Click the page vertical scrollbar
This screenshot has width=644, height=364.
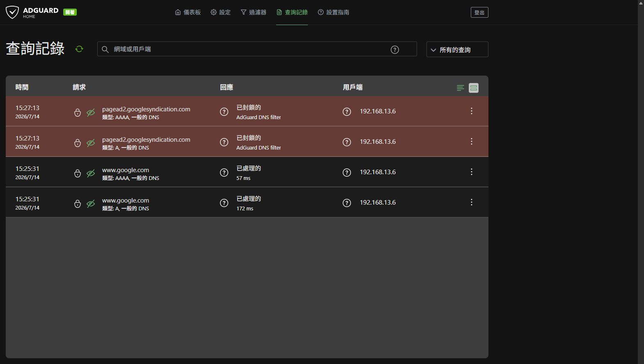641,182
